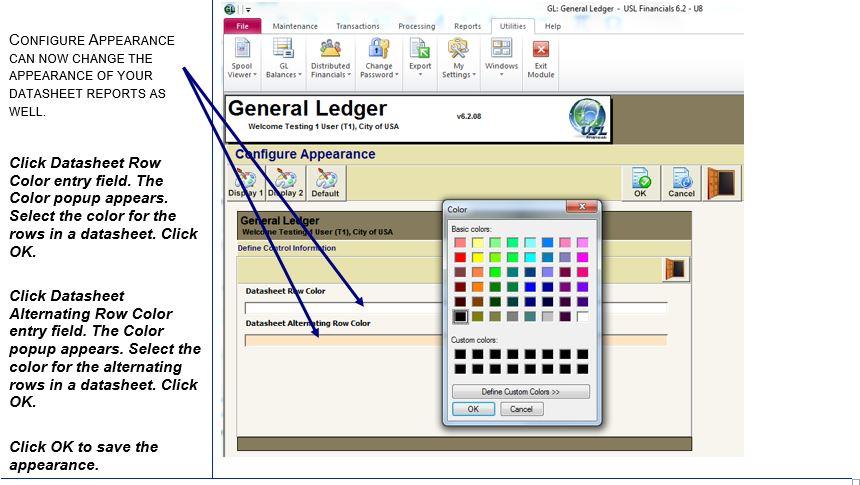
Task: Click the Default appearance icon
Action: click(326, 183)
